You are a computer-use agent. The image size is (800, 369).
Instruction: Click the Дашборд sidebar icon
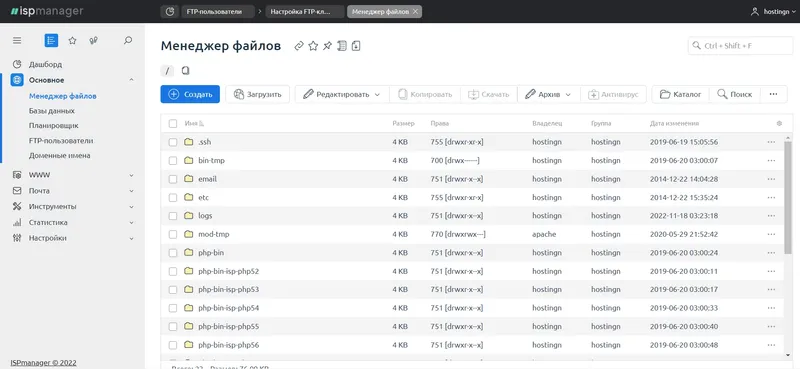(17, 64)
